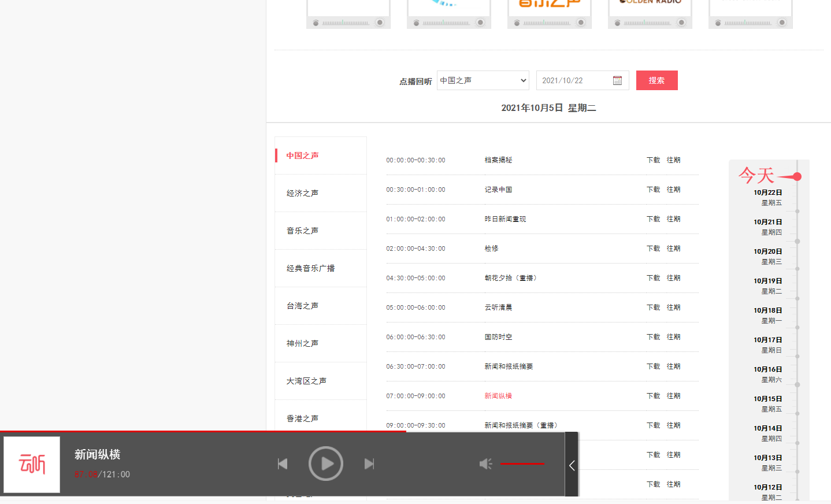831x504 pixels.
Task: View 往期 episodes of 记录中国
Action: pyautogui.click(x=674, y=190)
